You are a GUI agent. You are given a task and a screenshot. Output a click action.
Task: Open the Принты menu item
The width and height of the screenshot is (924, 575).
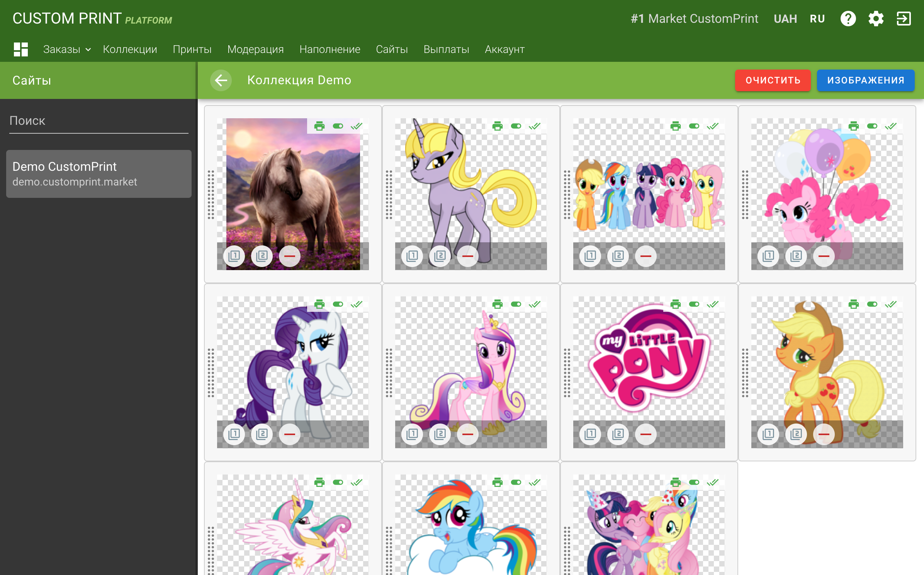(x=192, y=49)
